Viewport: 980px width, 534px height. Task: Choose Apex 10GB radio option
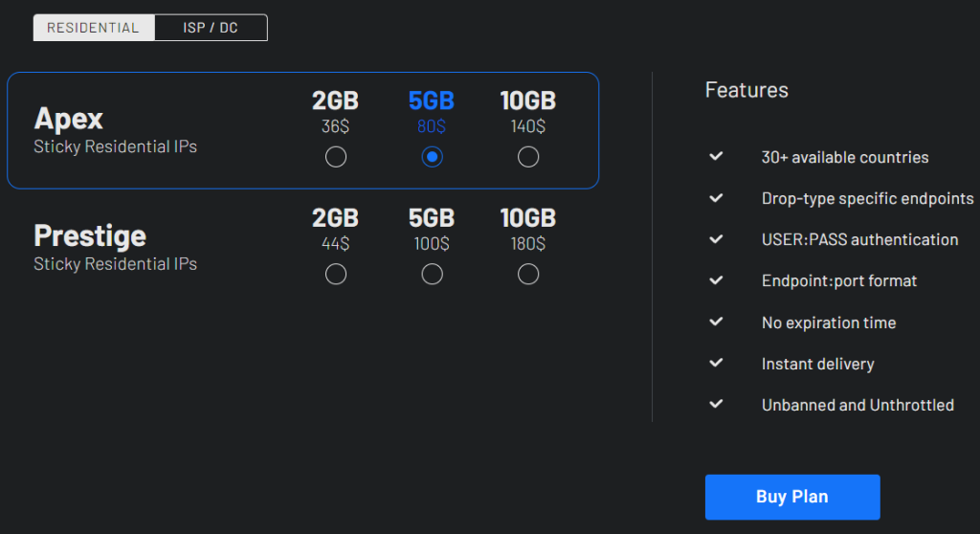point(528,157)
